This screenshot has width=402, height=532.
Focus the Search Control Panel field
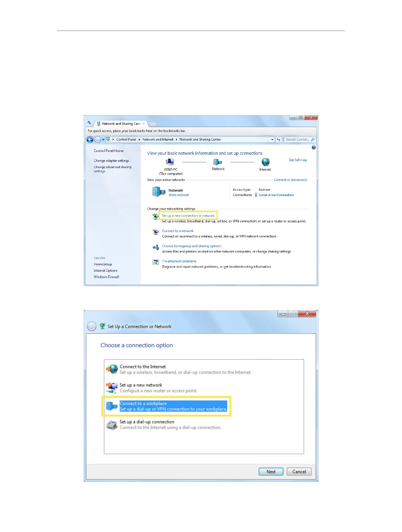coord(300,140)
